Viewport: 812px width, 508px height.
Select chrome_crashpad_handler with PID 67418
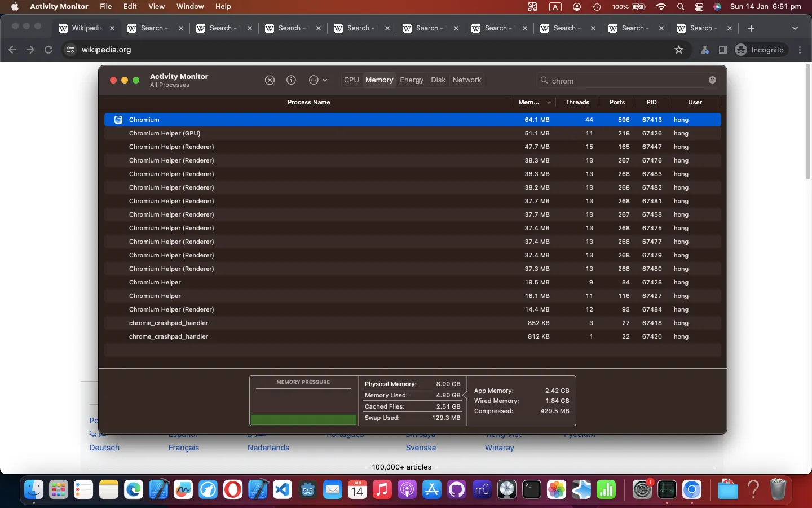click(413, 323)
